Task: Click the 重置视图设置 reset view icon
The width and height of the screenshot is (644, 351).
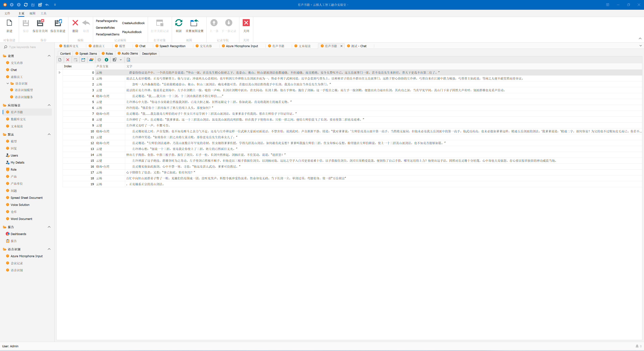Action: [x=194, y=23]
